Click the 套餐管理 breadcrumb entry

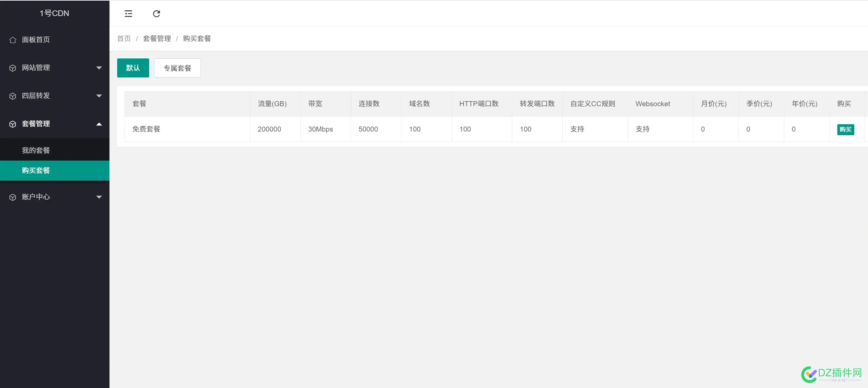tap(157, 38)
